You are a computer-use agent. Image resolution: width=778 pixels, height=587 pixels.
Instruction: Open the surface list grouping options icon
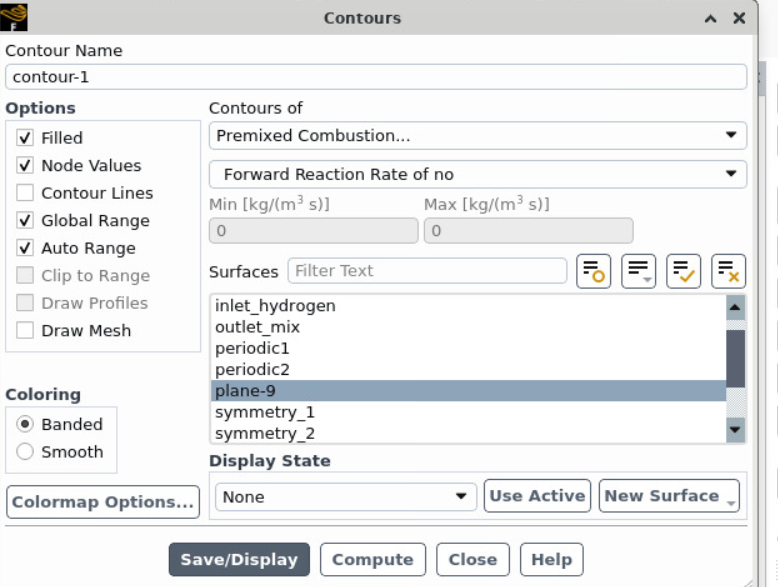pos(638,271)
